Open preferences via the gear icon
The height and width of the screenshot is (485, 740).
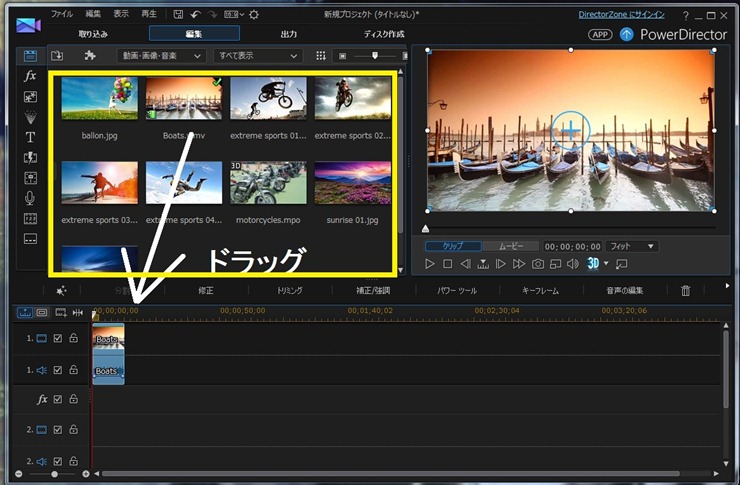click(253, 15)
